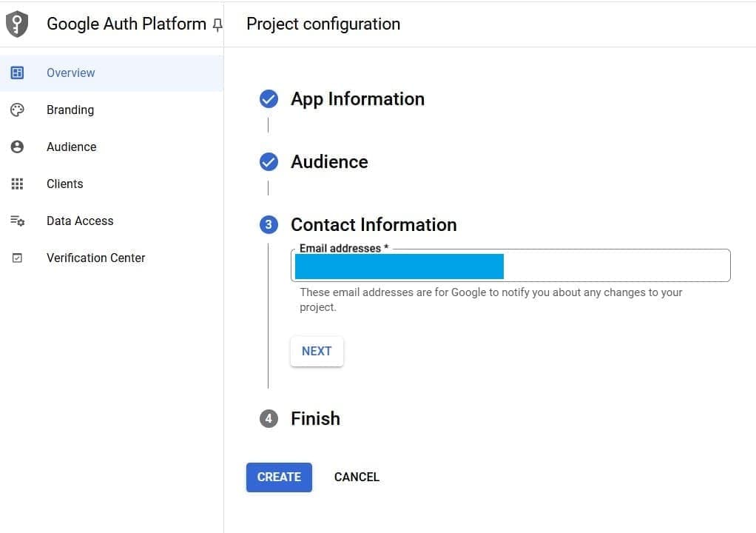Image resolution: width=756 pixels, height=533 pixels.
Task: Click the Google Auth Platform key logo
Action: tap(17, 24)
